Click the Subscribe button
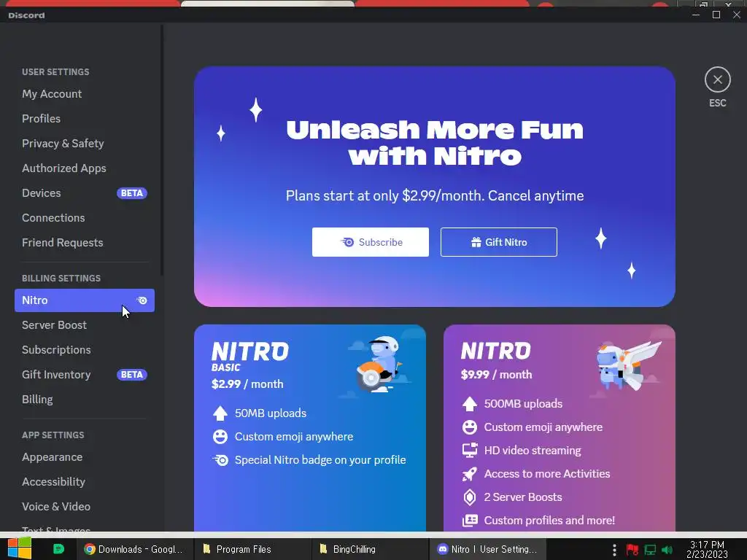The width and height of the screenshot is (747, 560). pyautogui.click(x=370, y=242)
